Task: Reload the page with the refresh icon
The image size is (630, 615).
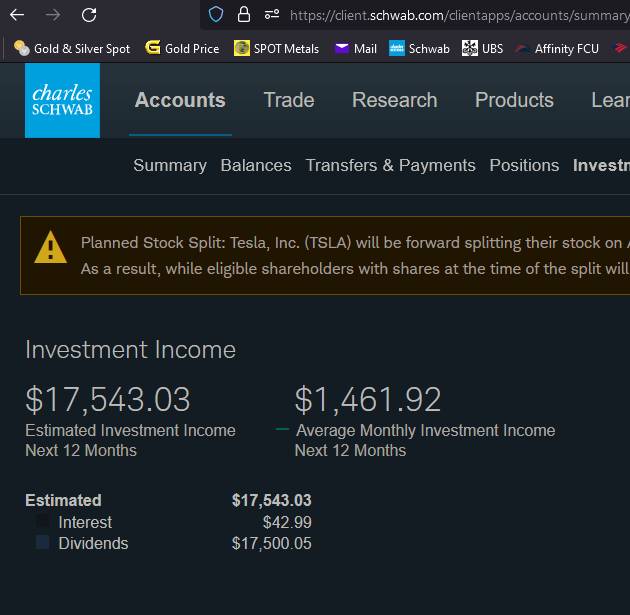Action: pos(89,15)
